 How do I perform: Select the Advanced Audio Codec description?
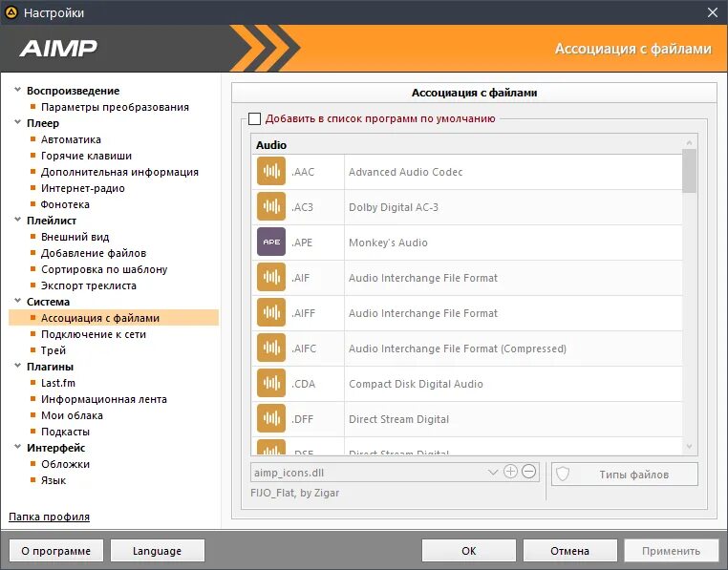pyautogui.click(x=405, y=172)
